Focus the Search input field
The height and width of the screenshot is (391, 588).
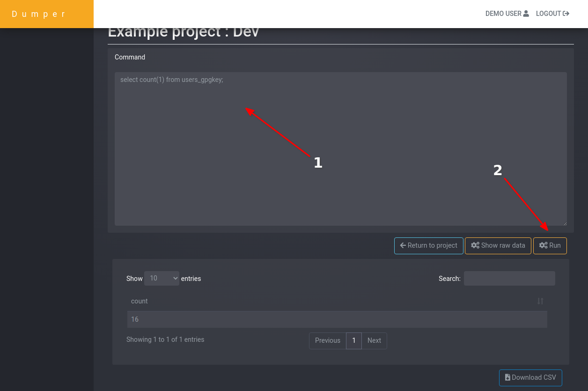(509, 278)
